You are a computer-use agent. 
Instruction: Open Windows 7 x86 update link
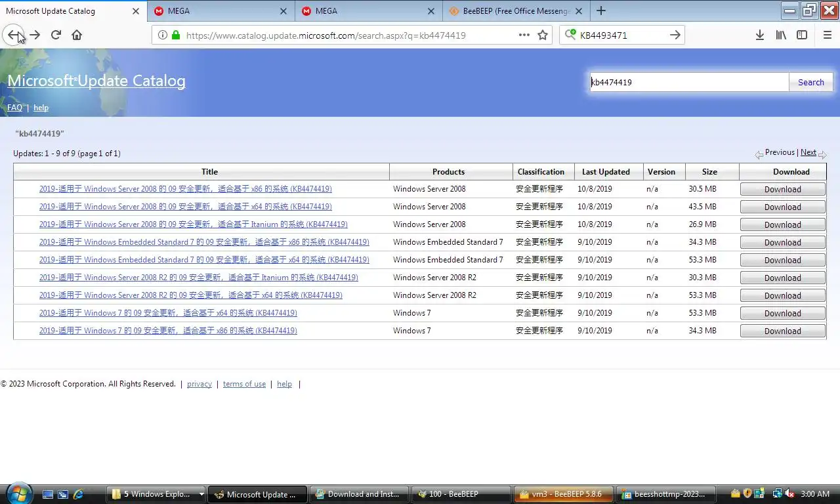point(168,331)
